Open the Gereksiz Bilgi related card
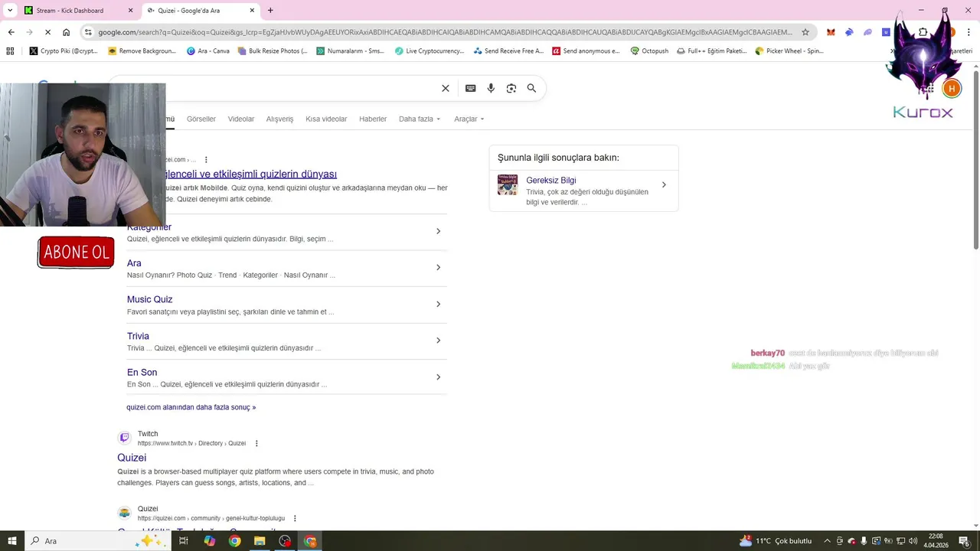 point(583,191)
